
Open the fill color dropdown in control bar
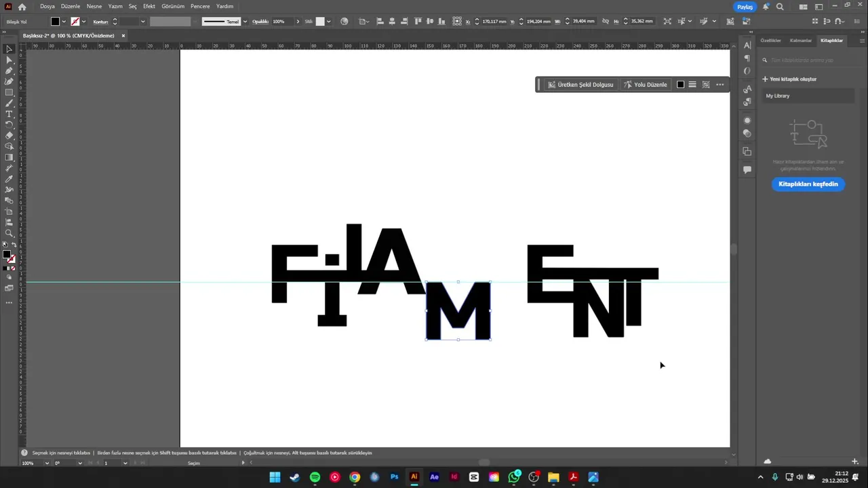[x=64, y=22]
